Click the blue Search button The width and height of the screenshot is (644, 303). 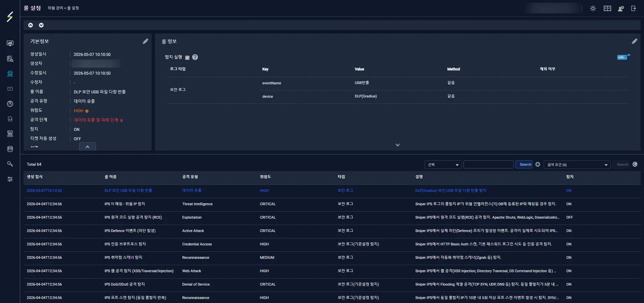[x=524, y=164]
